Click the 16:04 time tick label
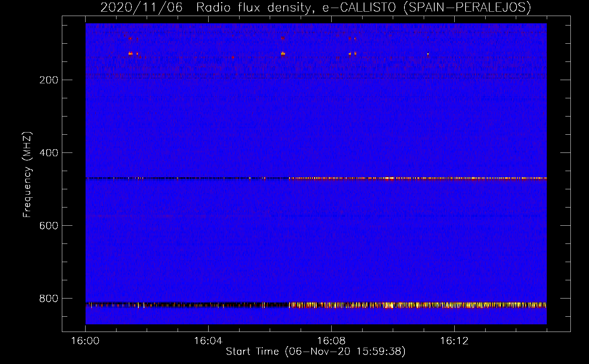This screenshot has height=364, width=589. pos(208,341)
